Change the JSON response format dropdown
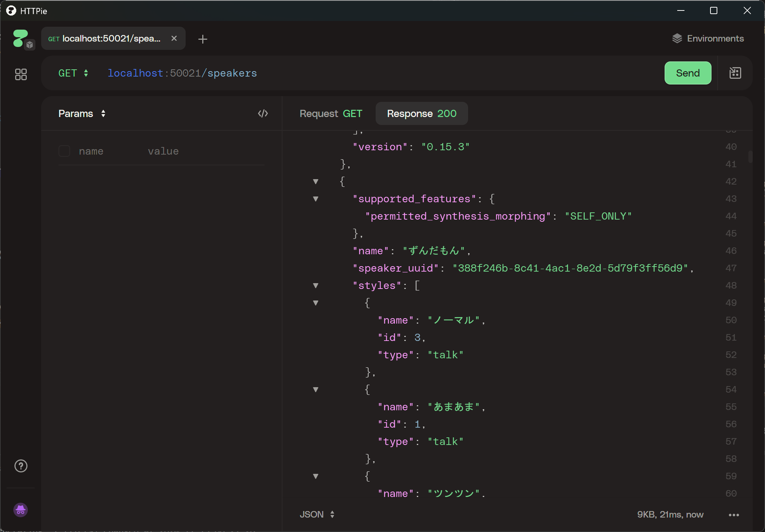The height and width of the screenshot is (532, 765). click(317, 514)
